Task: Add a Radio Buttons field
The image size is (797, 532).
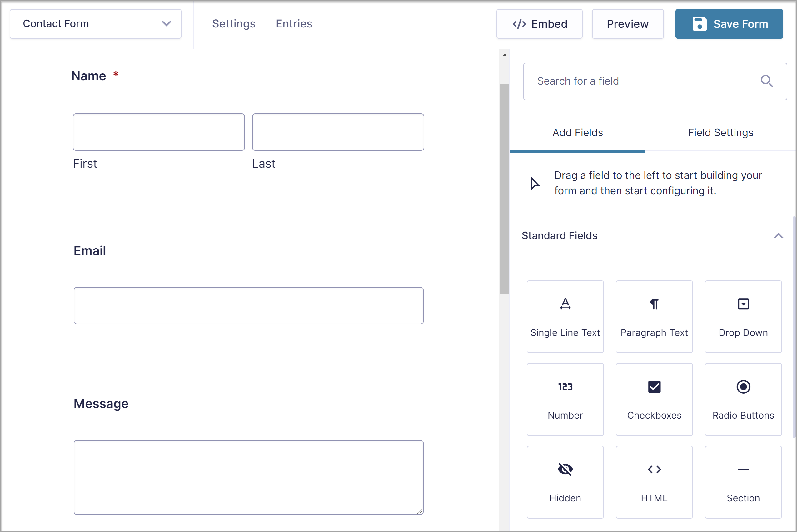Action: click(743, 399)
